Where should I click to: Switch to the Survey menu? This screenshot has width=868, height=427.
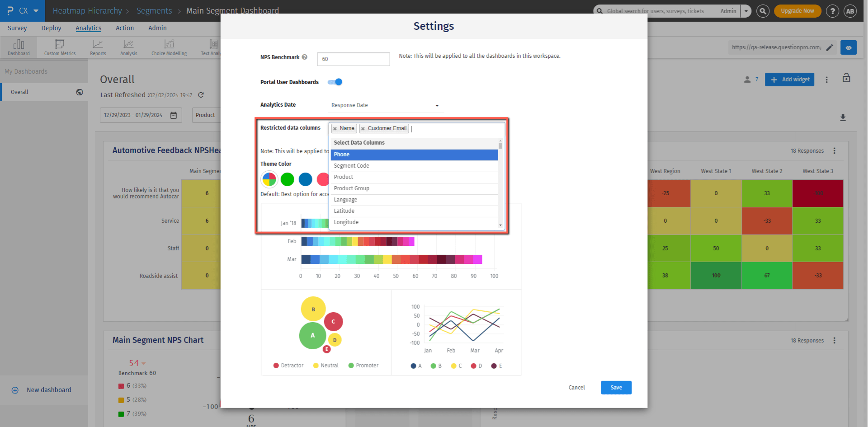17,28
